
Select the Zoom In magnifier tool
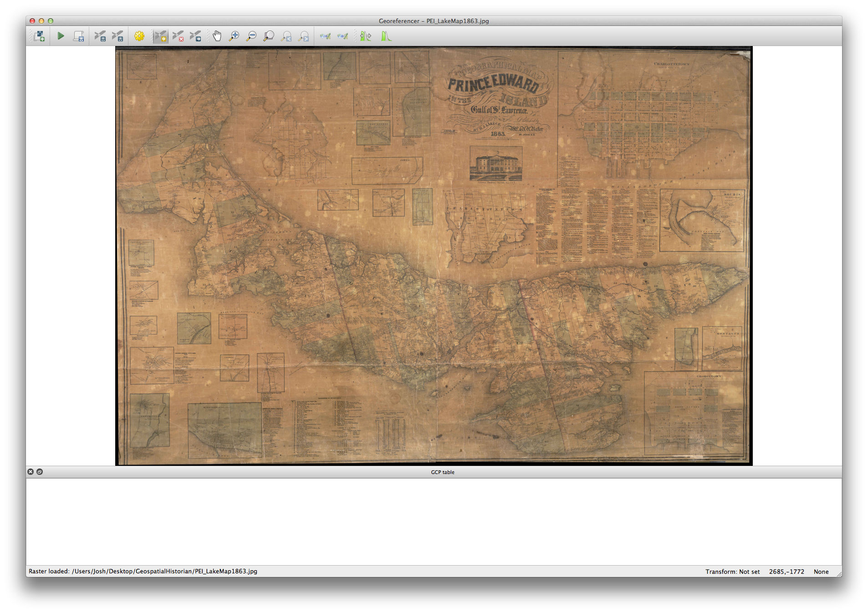(x=234, y=36)
